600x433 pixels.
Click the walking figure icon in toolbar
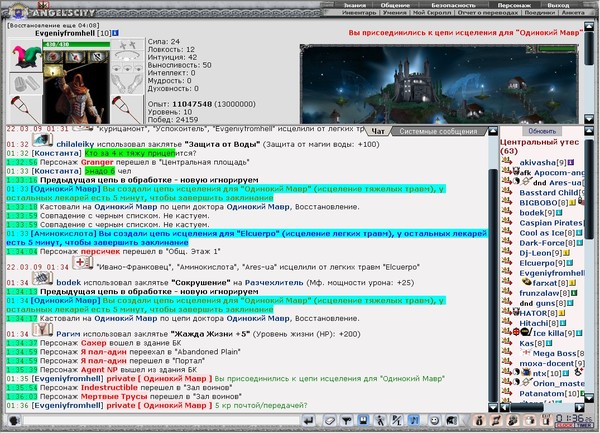click(380, 421)
